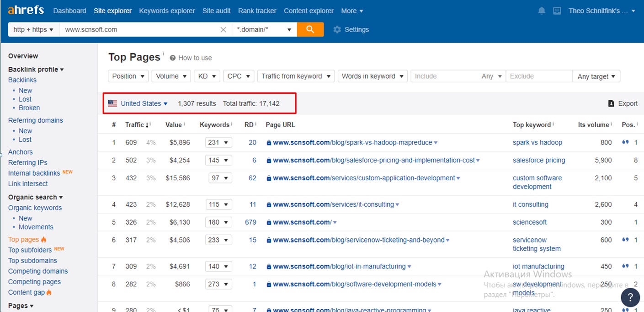Viewport: 644px width, 312px height.
Task: Go to Site audit in top navigation
Action: point(217,11)
